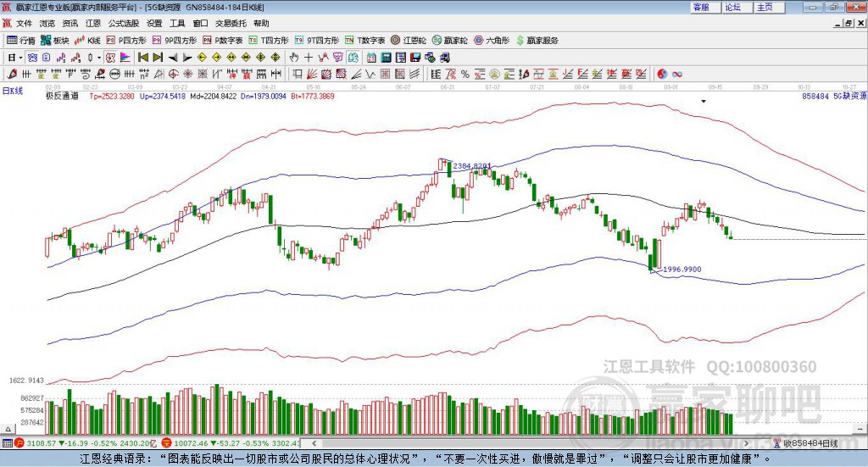Jump to the last bar with the green arrow
868x467 pixels.
coord(158,58)
